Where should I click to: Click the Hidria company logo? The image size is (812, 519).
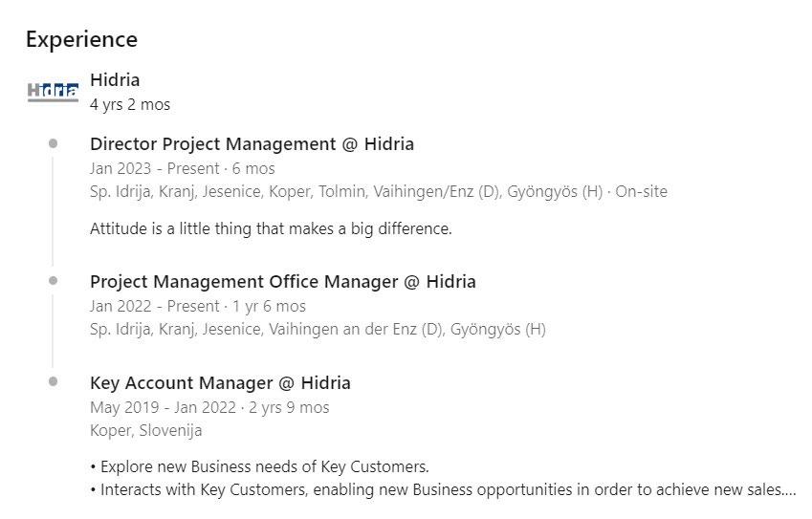[53, 92]
